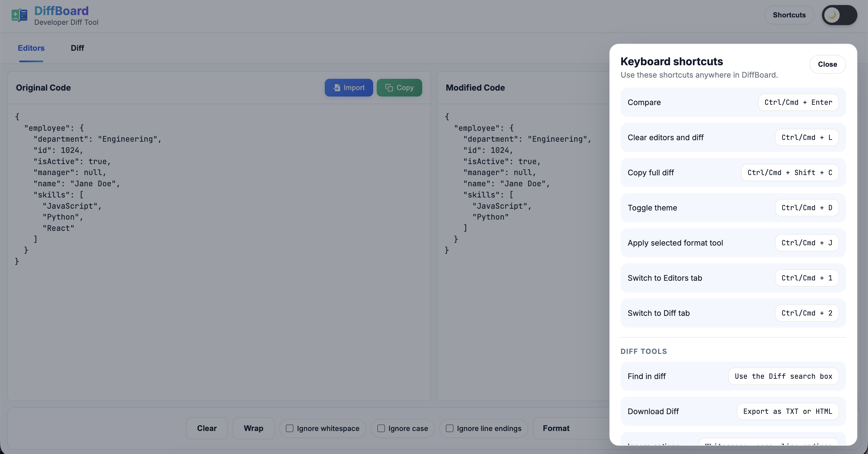Select Switch to Diff tab row
Image resolution: width=868 pixels, height=454 pixels.
coord(733,313)
